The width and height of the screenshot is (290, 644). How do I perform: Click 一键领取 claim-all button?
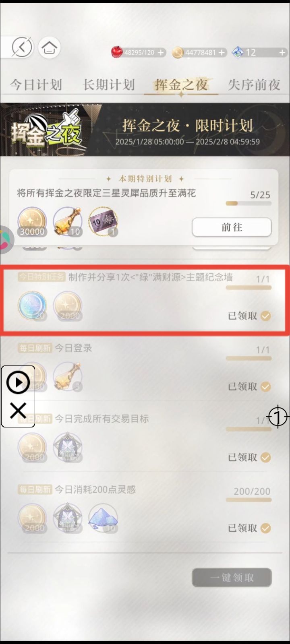point(232,578)
